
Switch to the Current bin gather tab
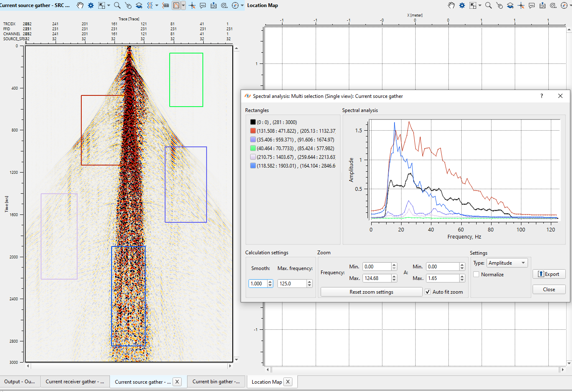216,382
